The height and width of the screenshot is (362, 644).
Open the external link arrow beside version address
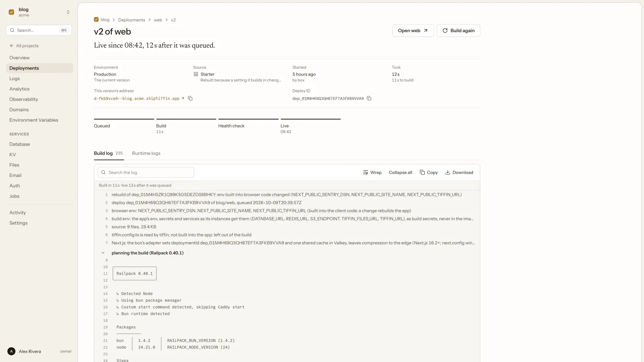pos(183,99)
